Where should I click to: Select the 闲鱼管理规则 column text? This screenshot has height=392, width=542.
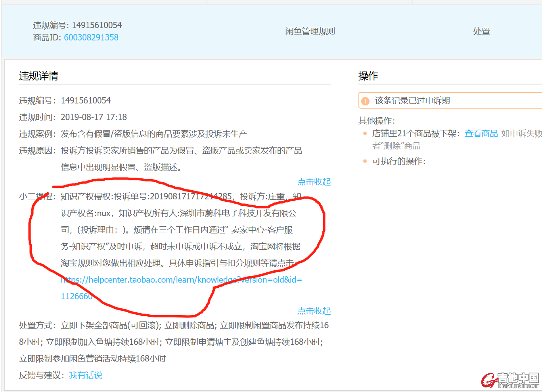310,31
